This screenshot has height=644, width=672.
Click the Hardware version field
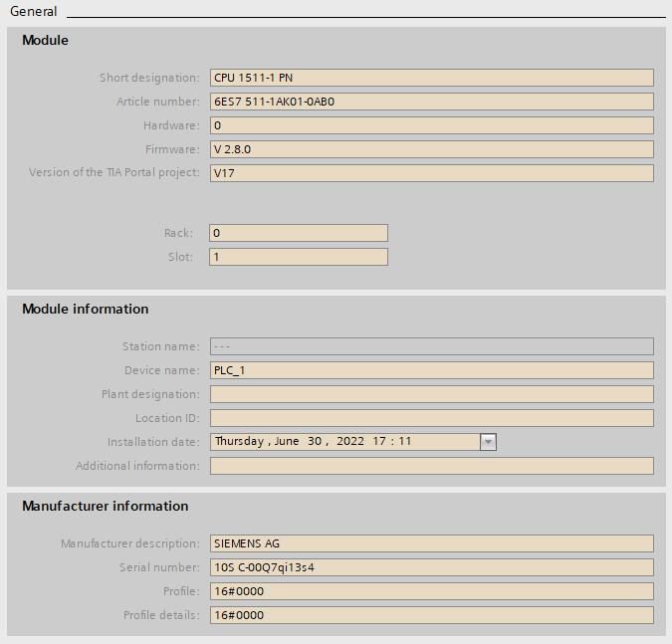coord(431,125)
